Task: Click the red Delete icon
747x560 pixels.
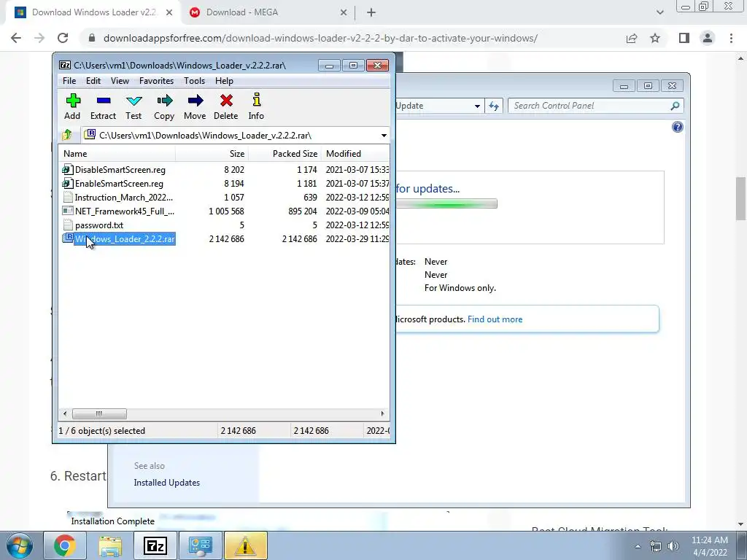Action: 226,101
